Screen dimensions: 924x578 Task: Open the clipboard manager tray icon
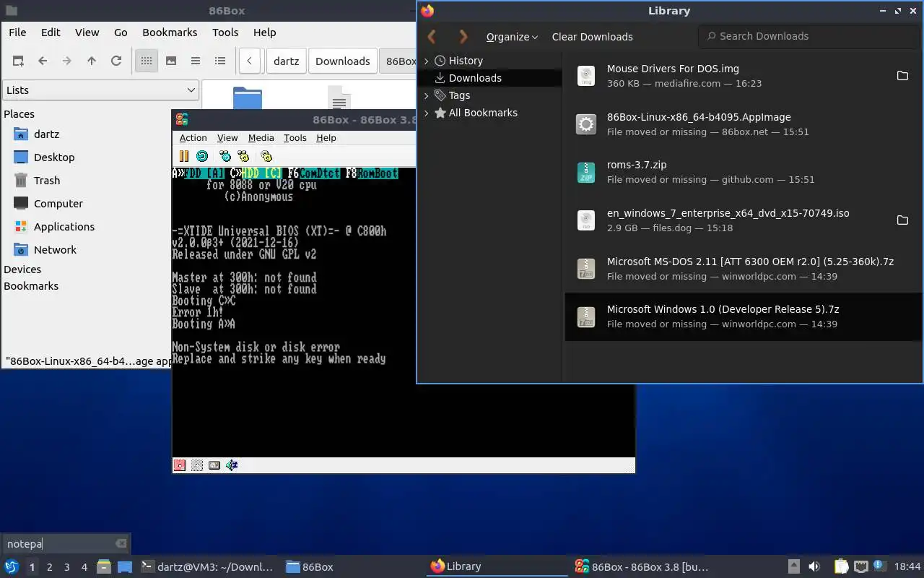pos(841,566)
